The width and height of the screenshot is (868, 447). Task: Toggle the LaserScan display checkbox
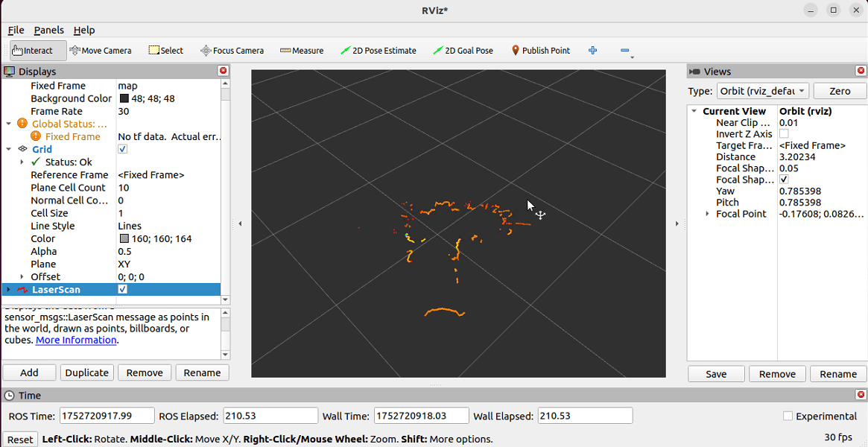[123, 290]
